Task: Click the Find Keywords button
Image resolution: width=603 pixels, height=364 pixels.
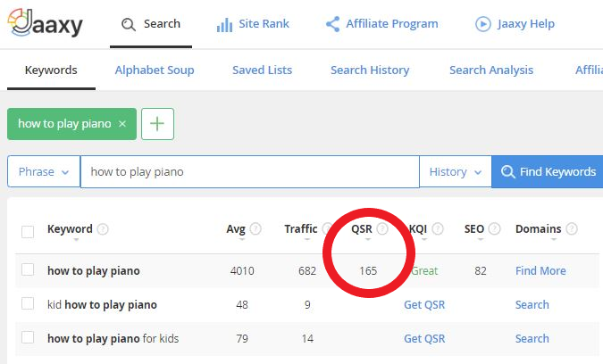Action: 548,171
